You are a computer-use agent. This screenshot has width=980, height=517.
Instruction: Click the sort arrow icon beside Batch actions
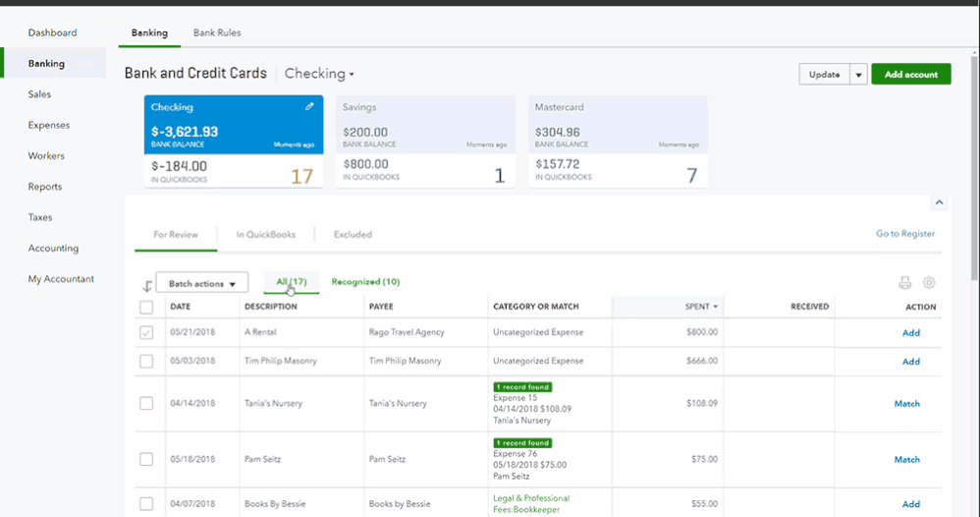pos(147,286)
